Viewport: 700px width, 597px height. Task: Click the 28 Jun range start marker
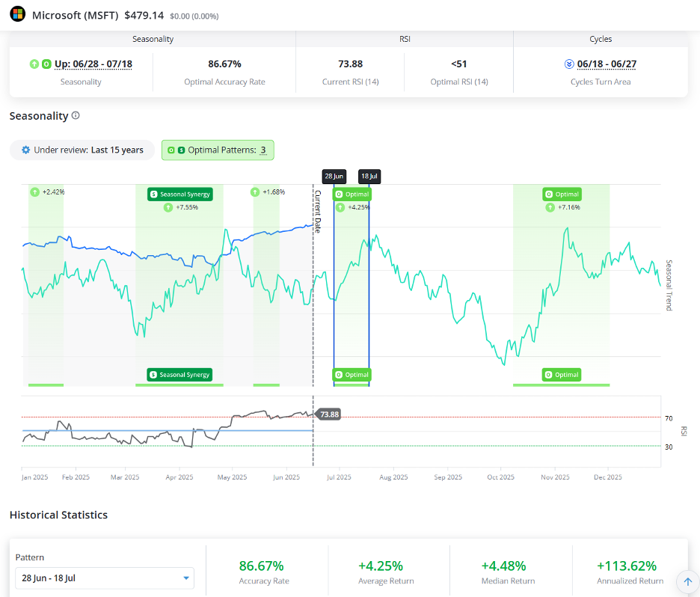click(334, 177)
